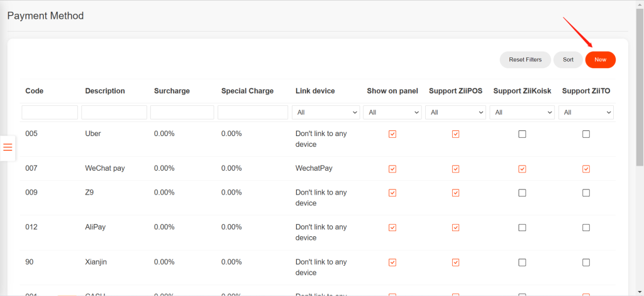Screen dimensions: 644x296
Task: Enable Support ZiiKoisk for Xianjin
Action: (522, 262)
